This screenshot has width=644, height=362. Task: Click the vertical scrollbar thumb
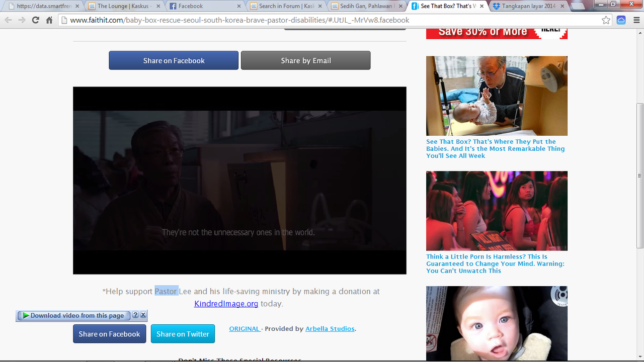[x=640, y=176]
